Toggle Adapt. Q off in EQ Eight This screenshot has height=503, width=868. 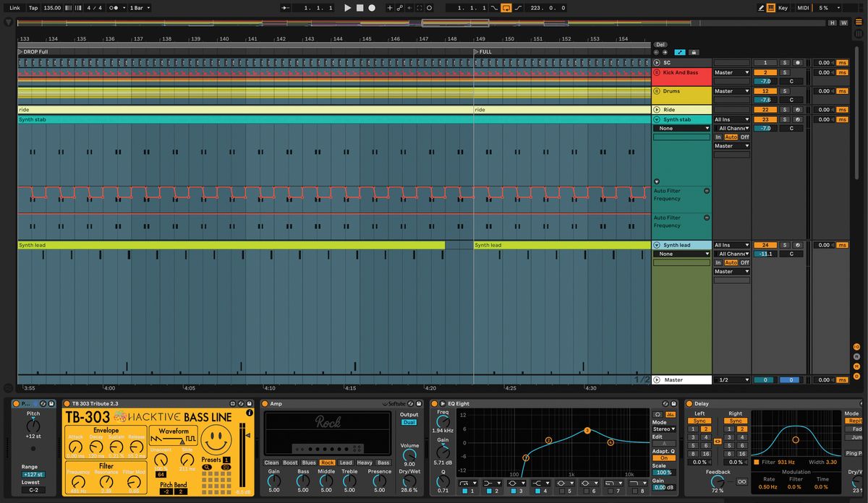[x=663, y=457]
